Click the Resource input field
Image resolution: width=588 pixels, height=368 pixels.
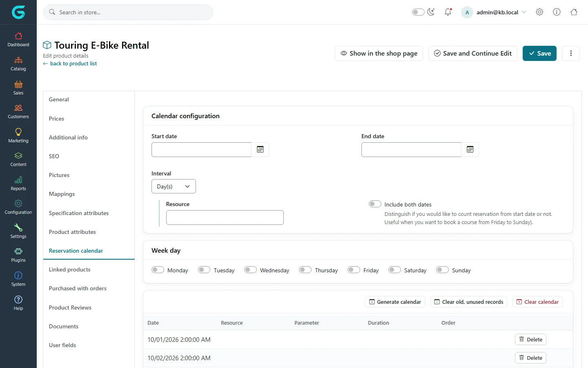click(x=225, y=218)
